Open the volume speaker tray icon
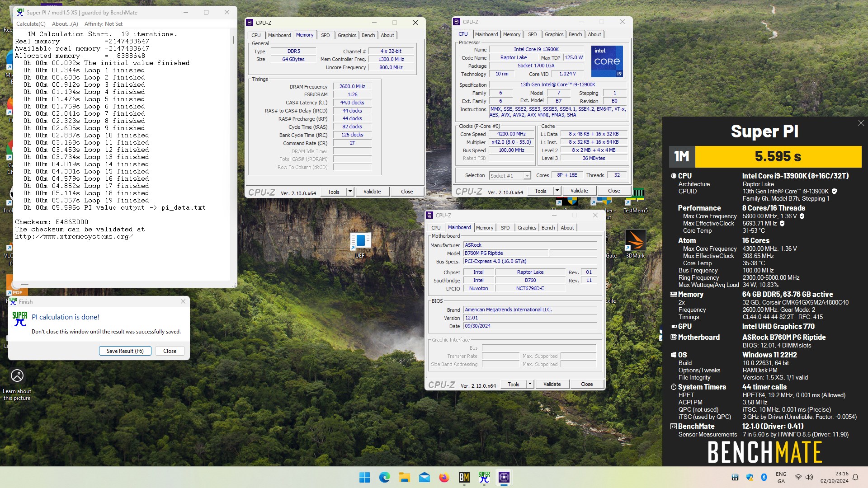868x488 pixels. point(809,477)
